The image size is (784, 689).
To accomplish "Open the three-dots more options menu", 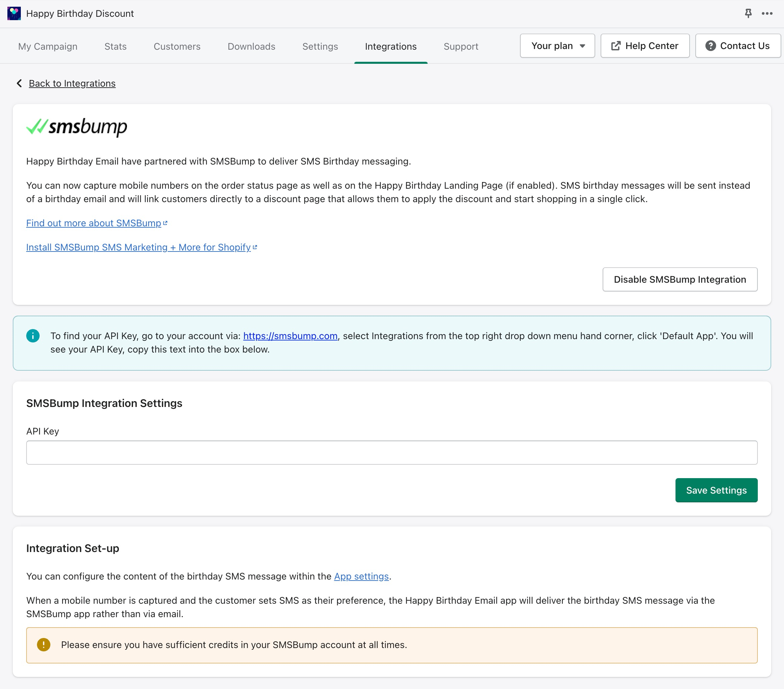I will (x=767, y=13).
